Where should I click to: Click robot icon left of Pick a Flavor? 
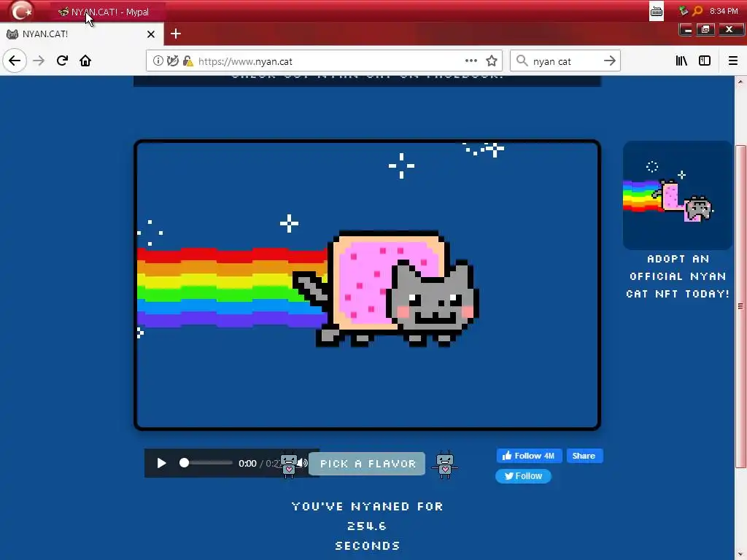point(289,464)
